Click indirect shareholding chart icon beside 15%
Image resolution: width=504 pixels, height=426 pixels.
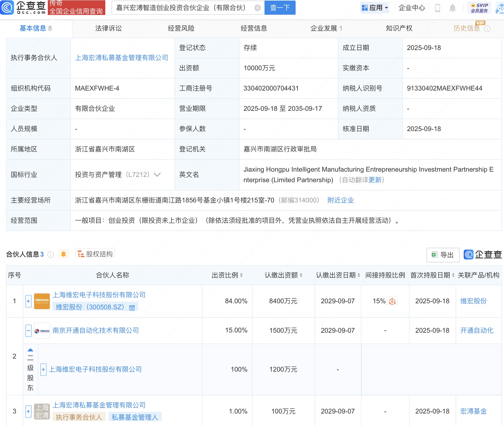pos(392,301)
